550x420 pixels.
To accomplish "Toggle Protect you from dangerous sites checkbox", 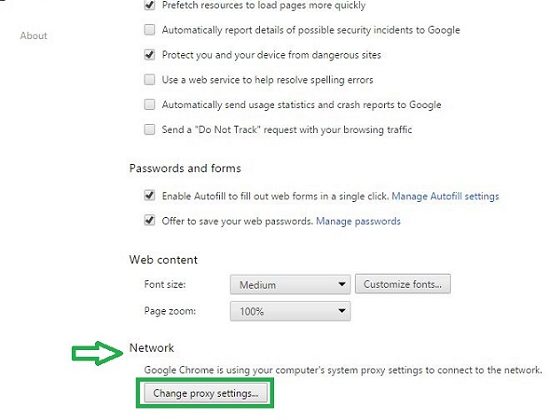I will pos(150,55).
